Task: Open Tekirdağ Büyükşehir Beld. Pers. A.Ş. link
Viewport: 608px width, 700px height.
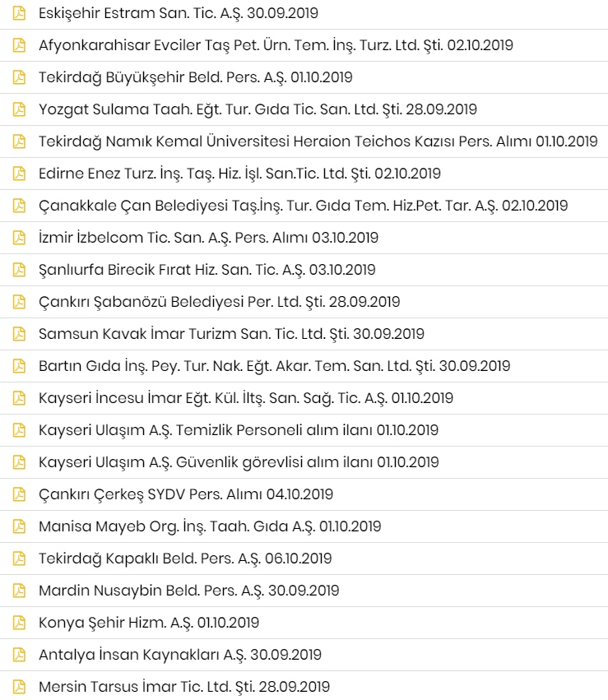Action: (196, 77)
